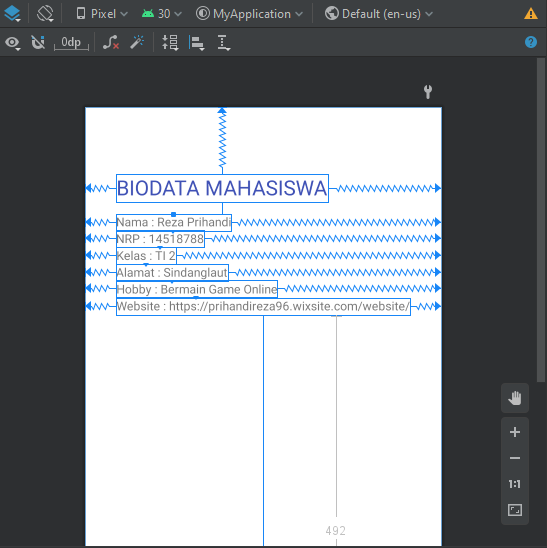Set zoom to 1:1 actual size
The width and height of the screenshot is (547, 548).
[x=515, y=484]
